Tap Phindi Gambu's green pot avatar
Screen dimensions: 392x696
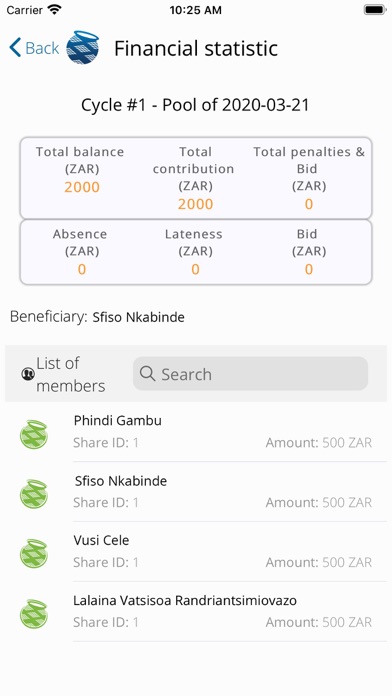[34, 434]
